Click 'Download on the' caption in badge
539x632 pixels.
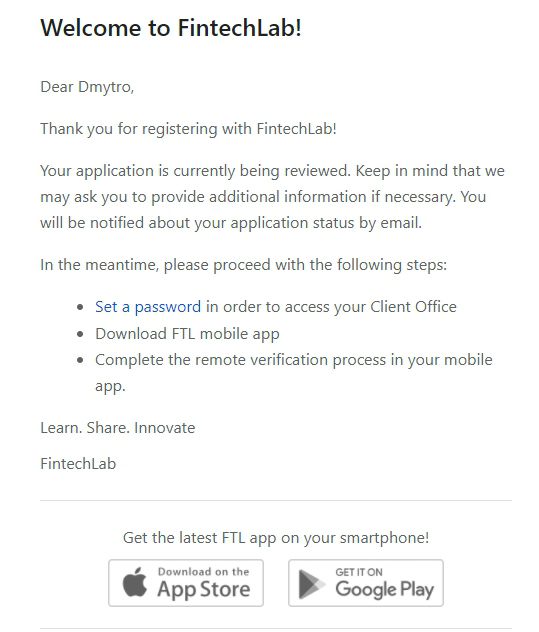[204, 572]
